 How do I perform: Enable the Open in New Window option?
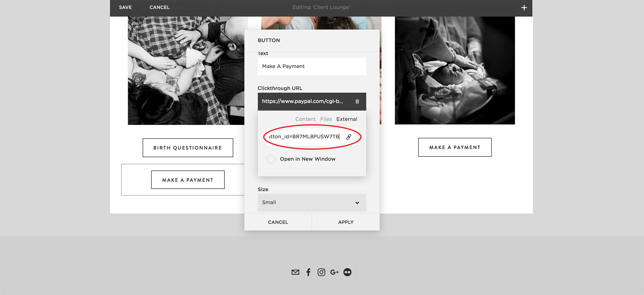point(271,159)
